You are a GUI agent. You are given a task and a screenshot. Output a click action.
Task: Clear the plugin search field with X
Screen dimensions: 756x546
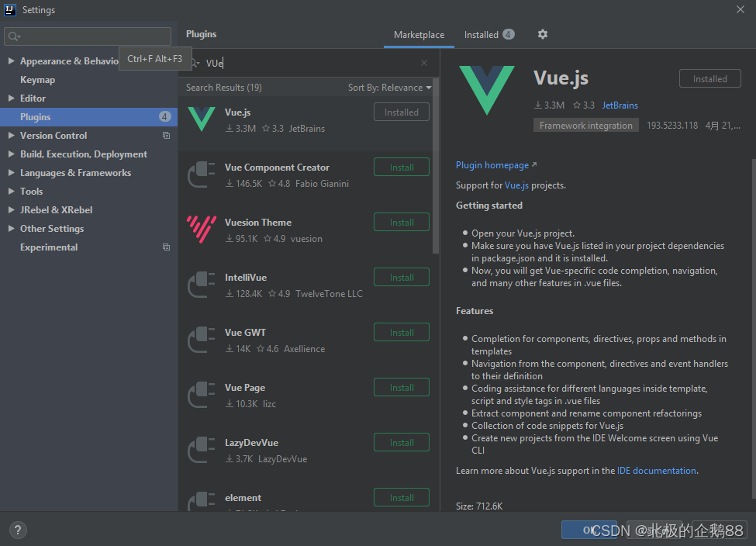pyautogui.click(x=424, y=63)
